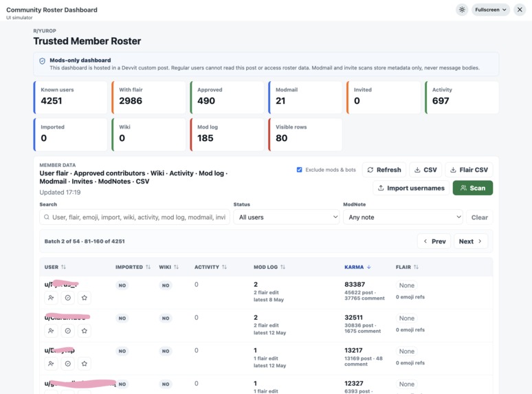Click add-user icon in the 32511 karma row

[51, 331]
